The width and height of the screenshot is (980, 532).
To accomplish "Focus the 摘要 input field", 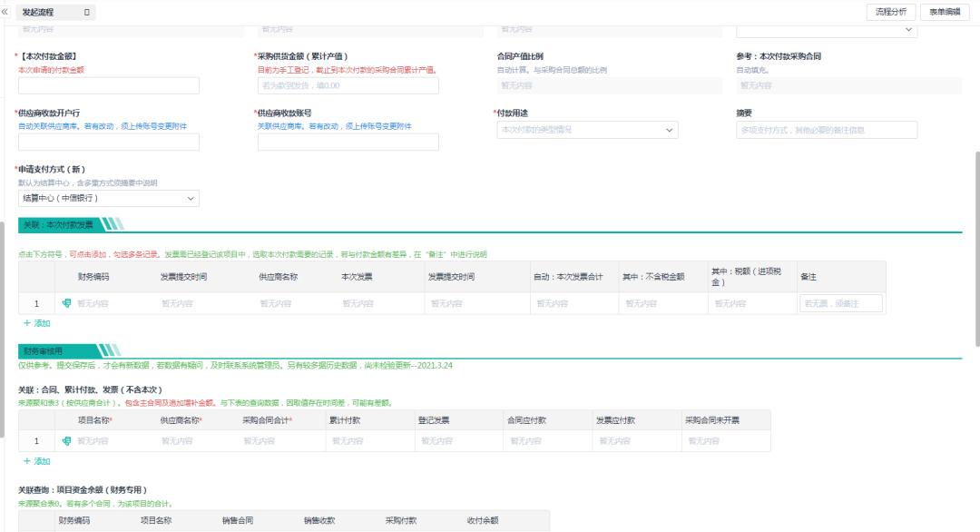I will 827,130.
